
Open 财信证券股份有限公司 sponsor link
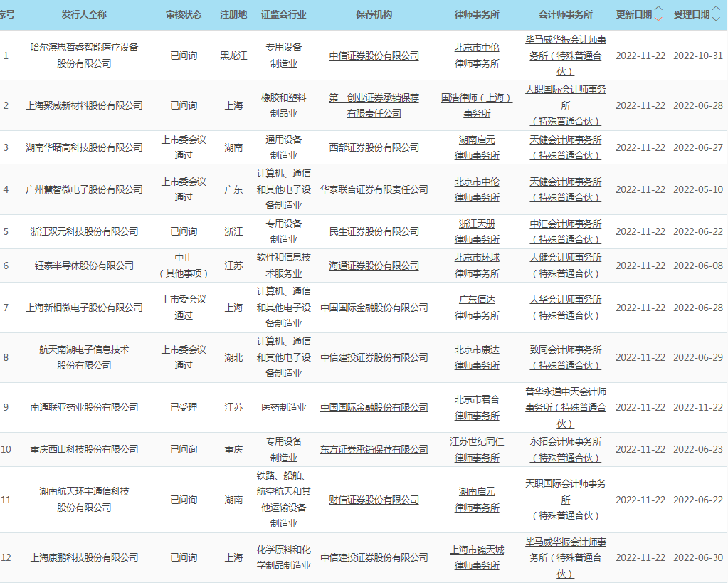click(374, 500)
